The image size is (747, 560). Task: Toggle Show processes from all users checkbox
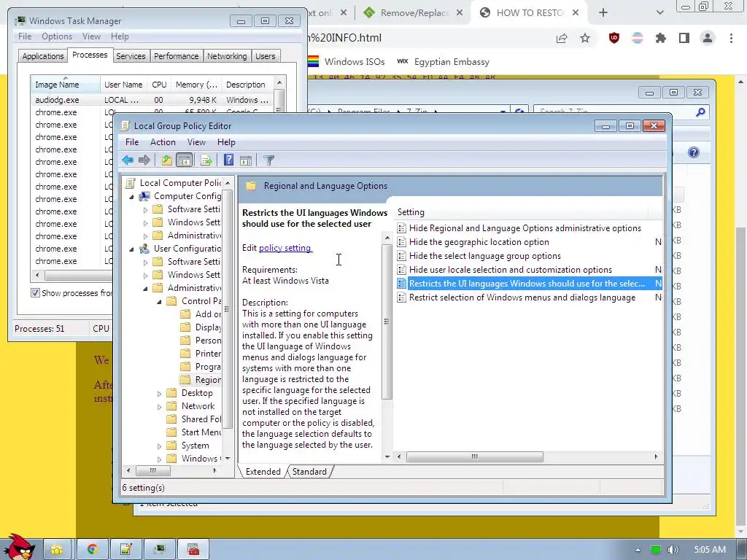pyautogui.click(x=35, y=293)
